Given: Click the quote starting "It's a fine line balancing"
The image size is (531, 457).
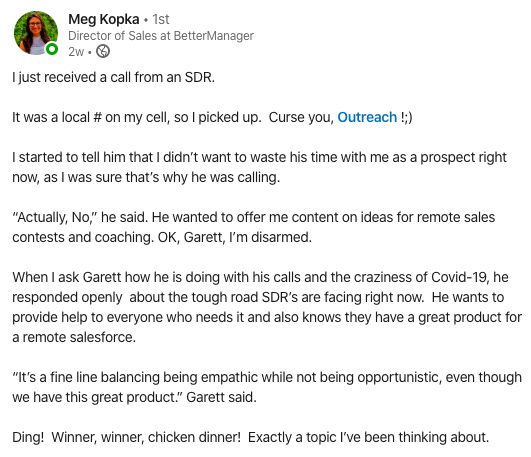Looking at the screenshot, I should [x=267, y=387].
